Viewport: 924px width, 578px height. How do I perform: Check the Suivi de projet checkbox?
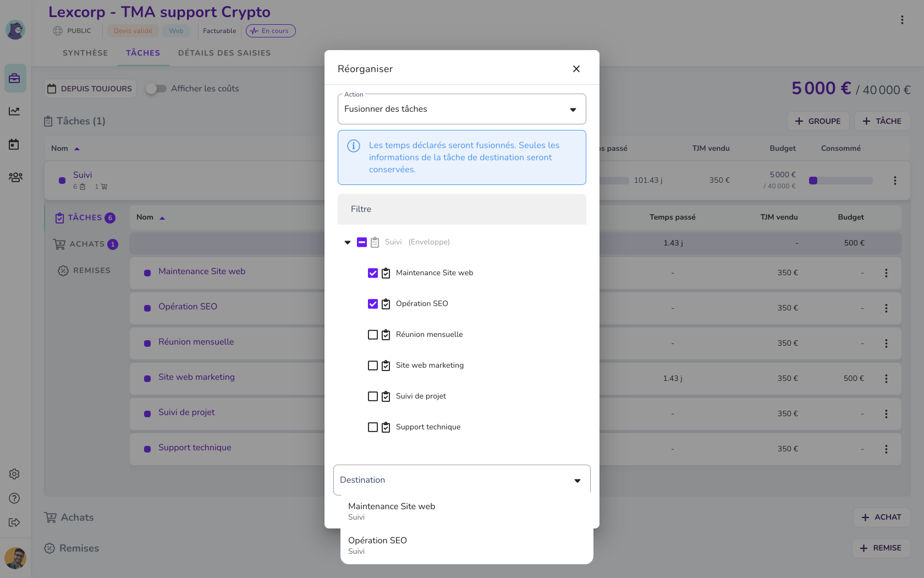[x=373, y=396]
